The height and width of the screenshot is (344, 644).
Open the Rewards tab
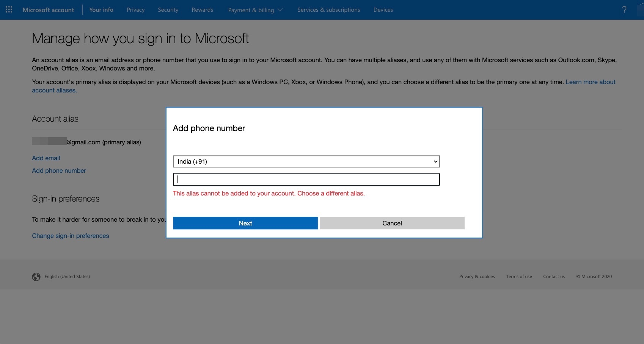(202, 10)
